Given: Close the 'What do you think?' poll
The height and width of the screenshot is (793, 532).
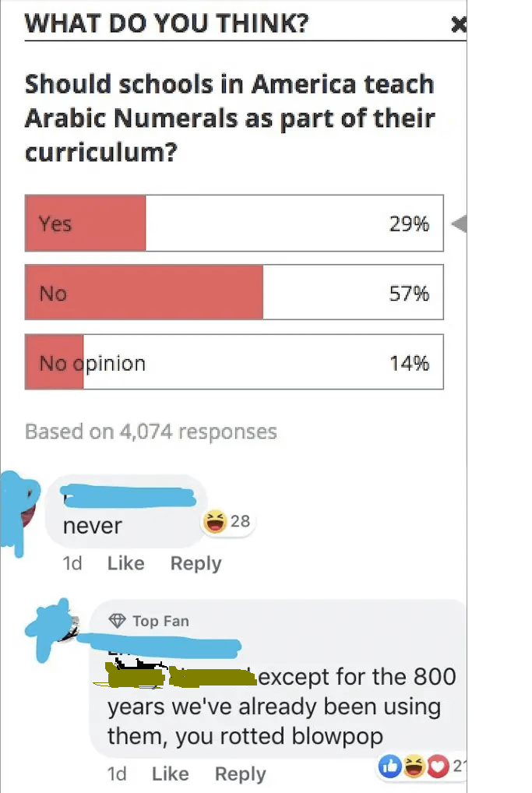Looking at the screenshot, I should tap(459, 25).
